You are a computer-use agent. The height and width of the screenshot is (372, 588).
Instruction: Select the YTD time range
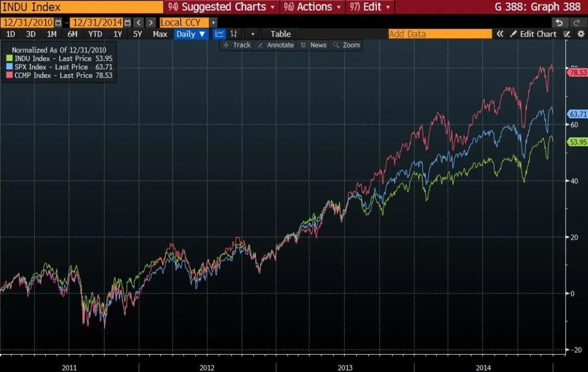[95, 34]
